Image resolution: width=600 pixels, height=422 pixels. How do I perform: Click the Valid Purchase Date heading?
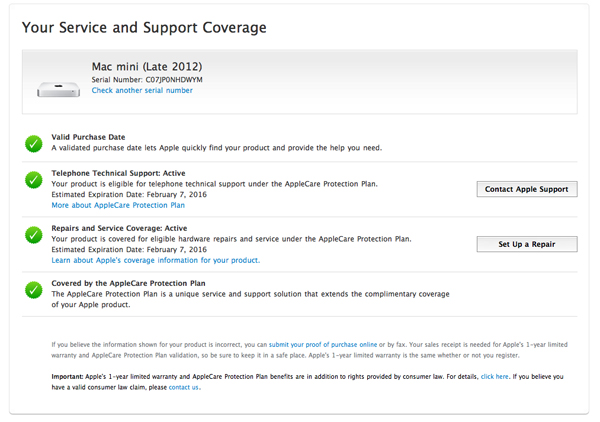[88, 137]
